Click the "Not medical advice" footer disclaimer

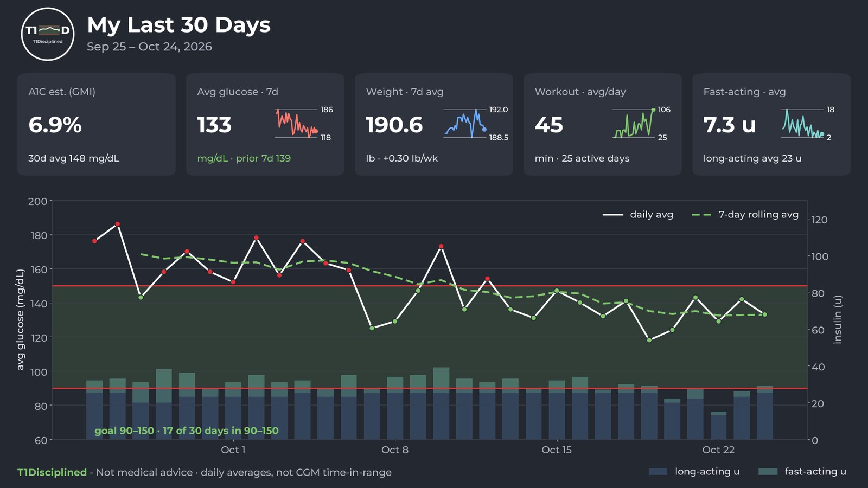point(144,472)
